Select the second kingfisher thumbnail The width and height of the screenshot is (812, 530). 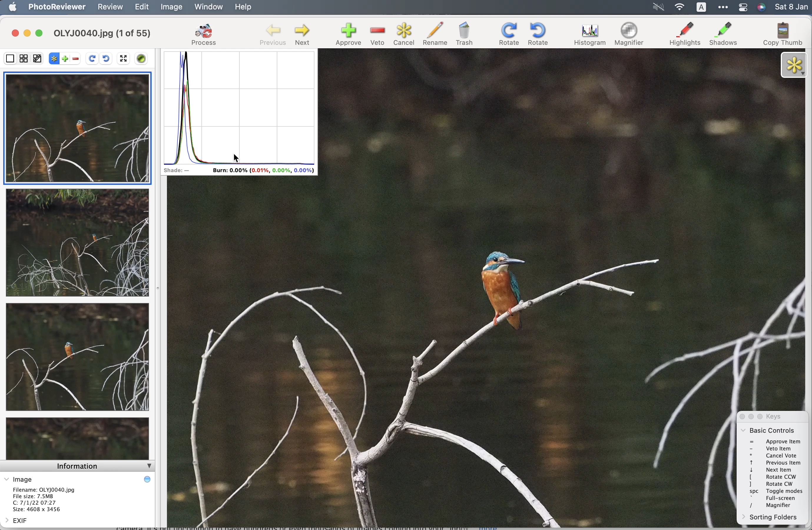point(77,243)
